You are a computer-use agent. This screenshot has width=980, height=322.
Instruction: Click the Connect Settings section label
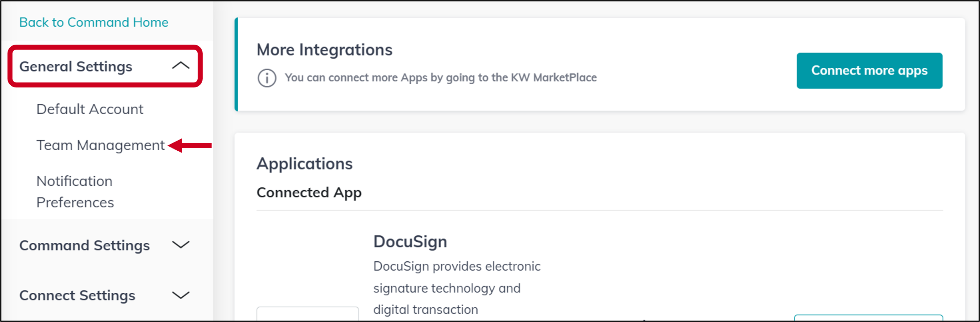pyautogui.click(x=77, y=295)
